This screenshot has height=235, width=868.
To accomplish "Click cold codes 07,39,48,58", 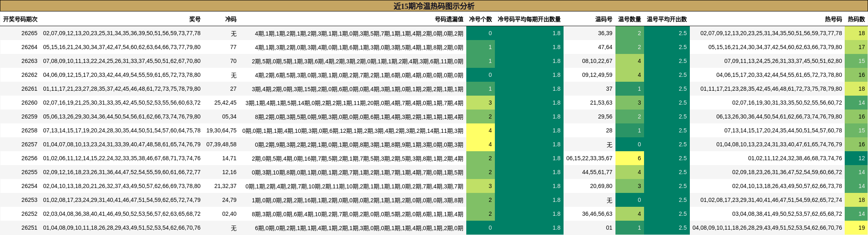I will click(x=221, y=144).
